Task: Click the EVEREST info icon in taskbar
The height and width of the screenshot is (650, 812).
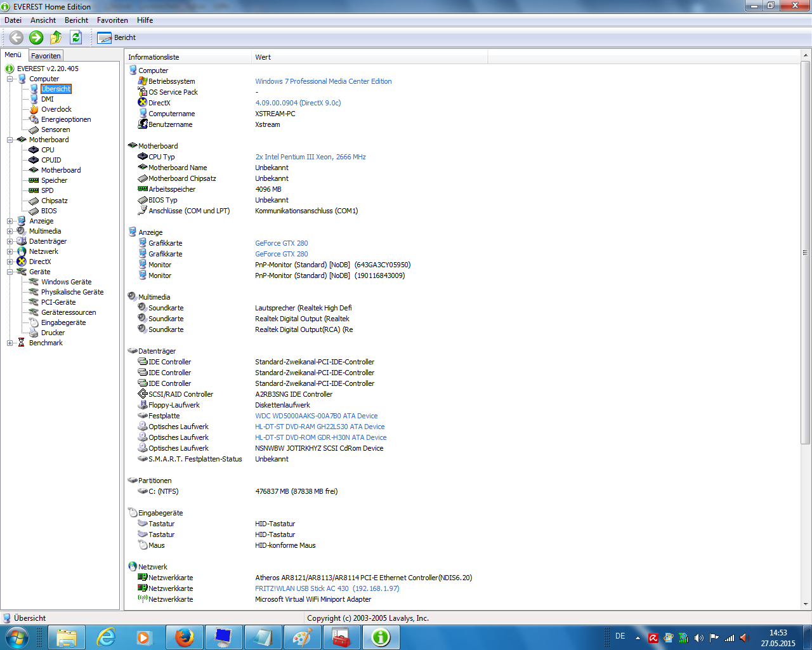Action: pyautogui.click(x=381, y=637)
